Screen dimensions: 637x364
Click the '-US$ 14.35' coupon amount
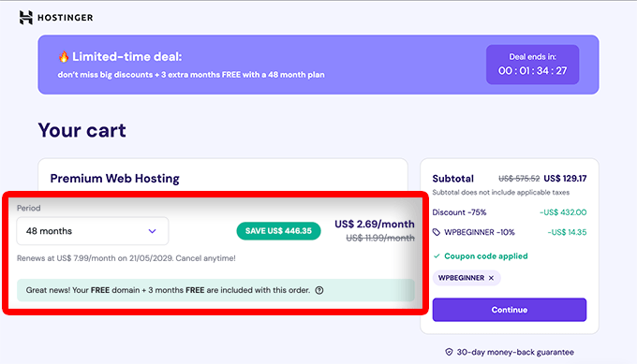coord(567,232)
